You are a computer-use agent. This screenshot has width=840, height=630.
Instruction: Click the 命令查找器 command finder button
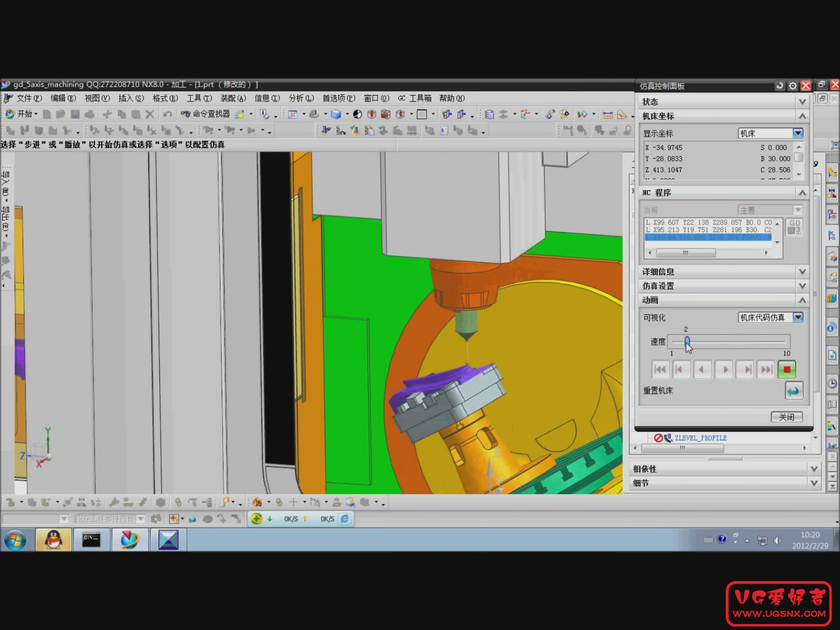click(x=205, y=114)
